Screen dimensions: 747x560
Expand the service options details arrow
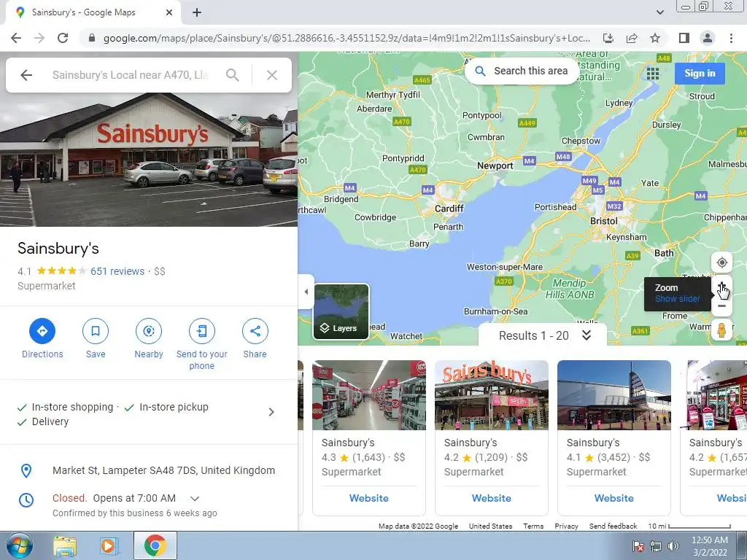pos(271,412)
